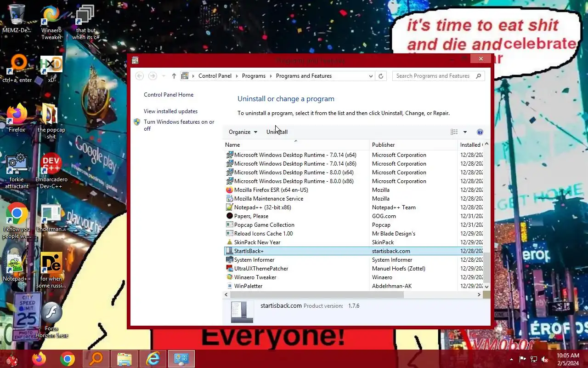
Task: Select Notepad++ (32-bit x86) row
Action: click(353, 207)
